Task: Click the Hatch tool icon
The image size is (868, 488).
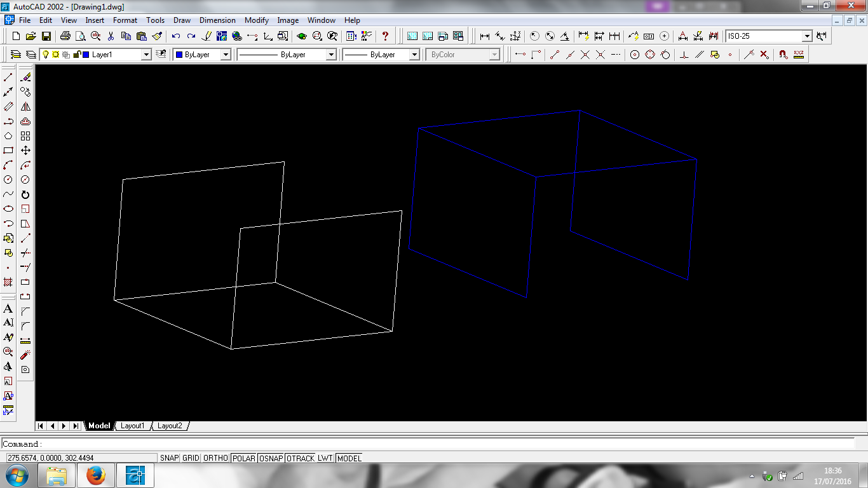Action: 8,281
